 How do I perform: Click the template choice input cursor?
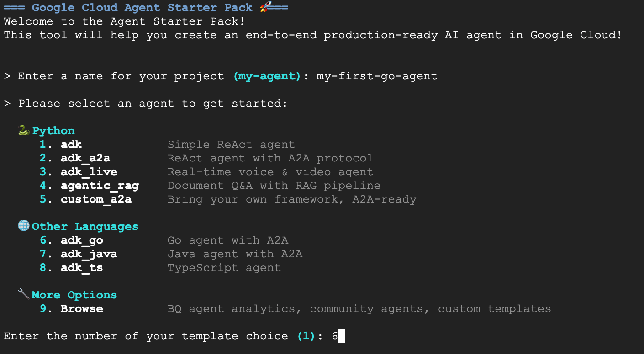(x=342, y=337)
